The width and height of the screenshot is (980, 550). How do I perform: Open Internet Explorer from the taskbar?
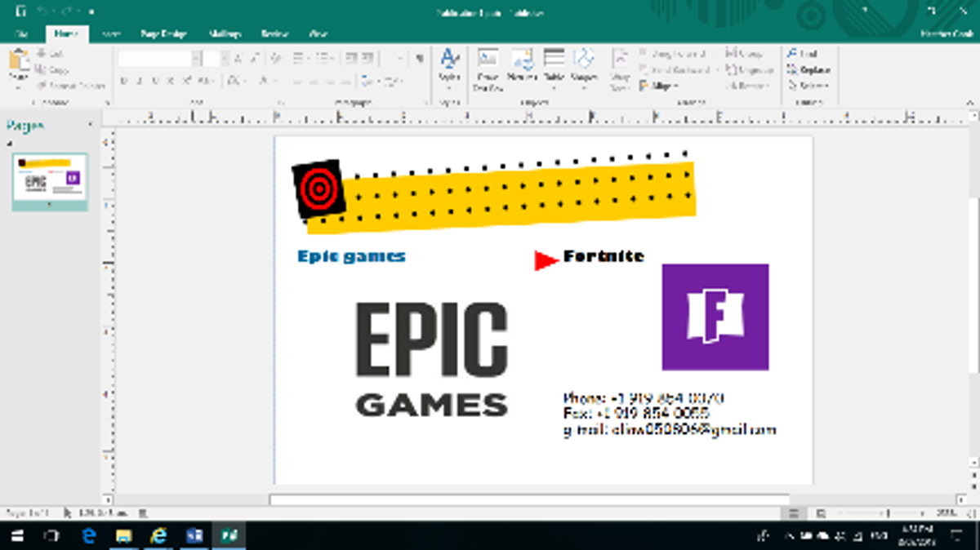pyautogui.click(x=158, y=535)
